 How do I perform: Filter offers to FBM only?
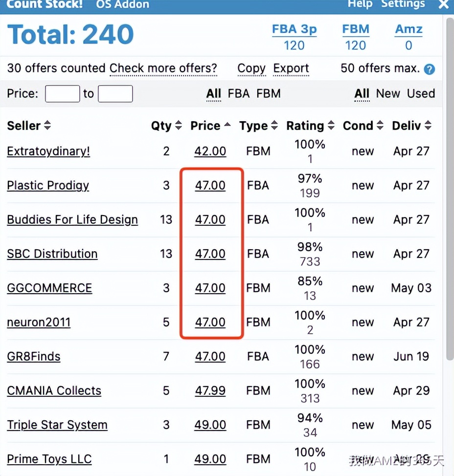(x=269, y=93)
